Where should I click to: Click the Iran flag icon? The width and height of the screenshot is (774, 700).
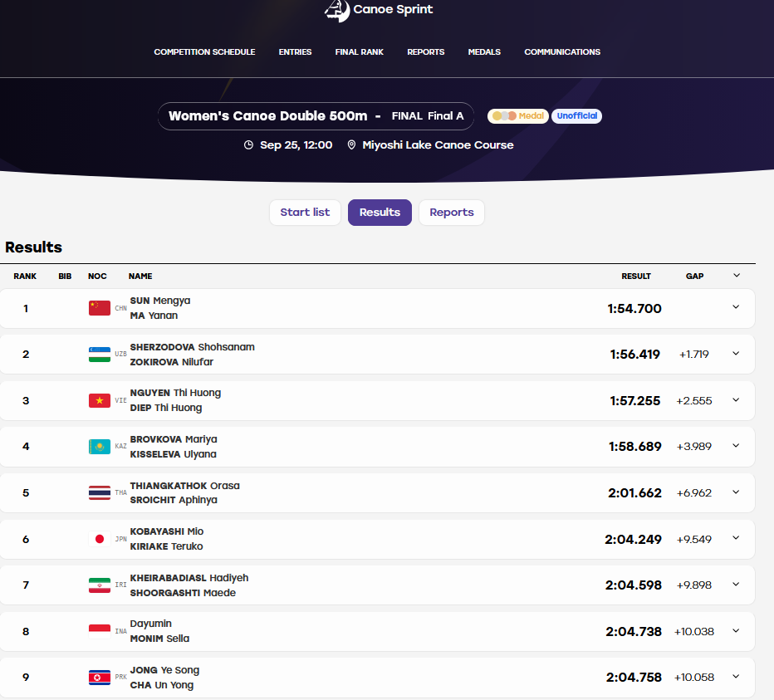click(x=99, y=585)
